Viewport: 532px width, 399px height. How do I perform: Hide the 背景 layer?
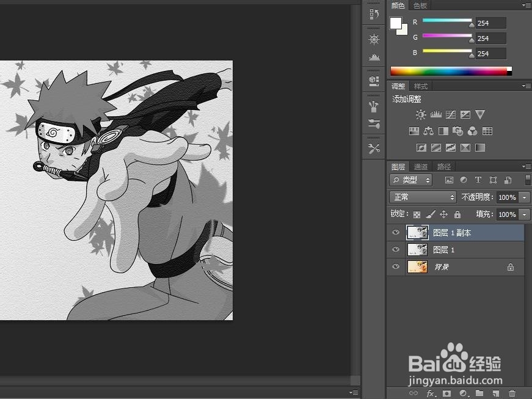coord(396,266)
